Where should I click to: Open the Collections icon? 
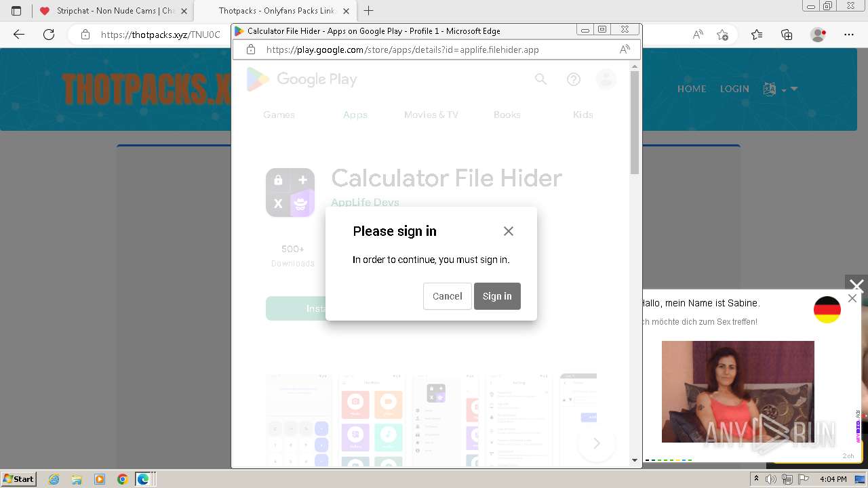(787, 35)
